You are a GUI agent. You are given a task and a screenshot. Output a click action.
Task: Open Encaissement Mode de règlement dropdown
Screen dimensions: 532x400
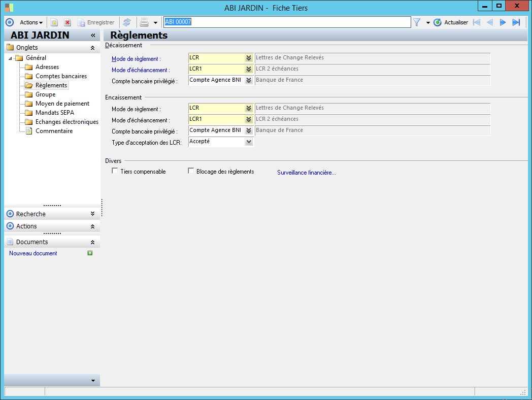click(249, 108)
